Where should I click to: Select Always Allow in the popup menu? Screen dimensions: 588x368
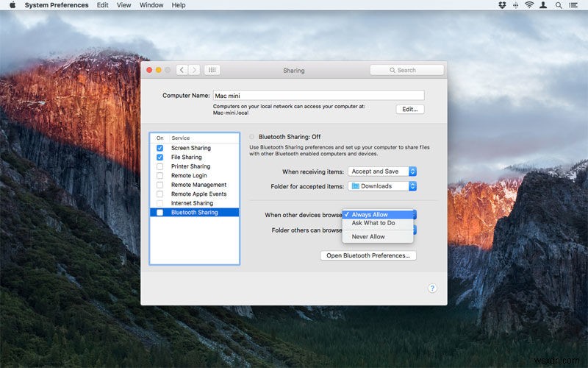pyautogui.click(x=378, y=214)
